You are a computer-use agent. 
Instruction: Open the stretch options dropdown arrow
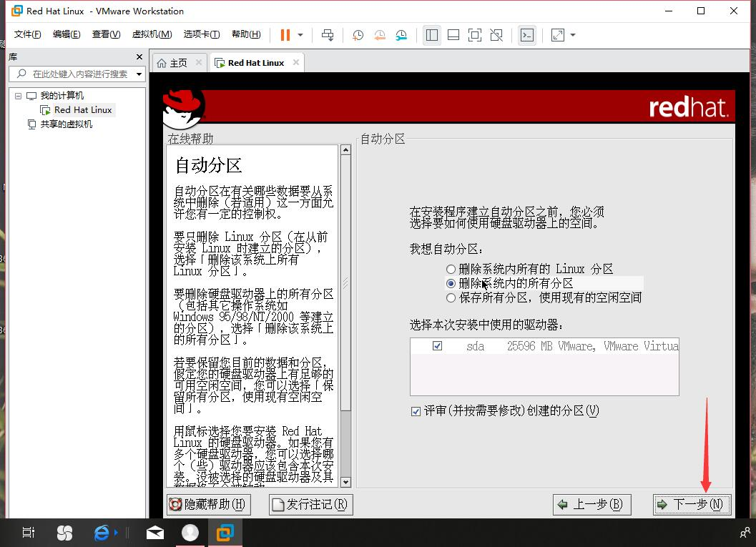[x=573, y=35]
